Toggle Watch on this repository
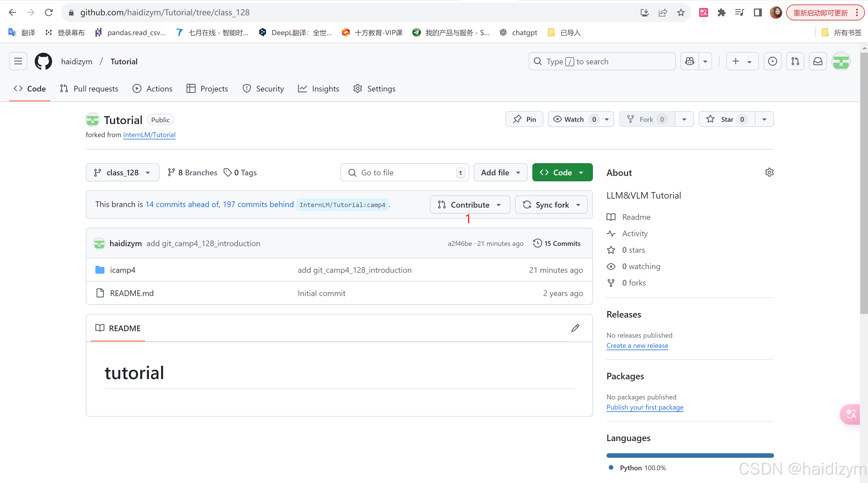The width and height of the screenshot is (868, 483). [x=573, y=119]
